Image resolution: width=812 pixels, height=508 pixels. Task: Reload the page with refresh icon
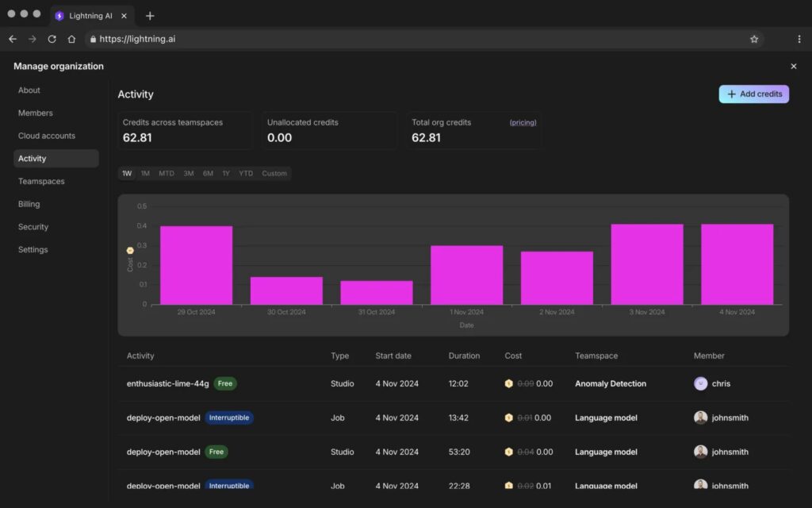pos(52,39)
